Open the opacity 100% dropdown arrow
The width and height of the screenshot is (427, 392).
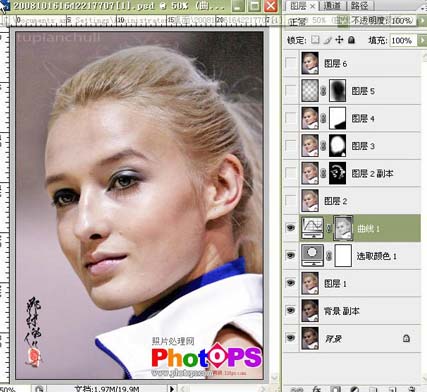pyautogui.click(x=421, y=21)
